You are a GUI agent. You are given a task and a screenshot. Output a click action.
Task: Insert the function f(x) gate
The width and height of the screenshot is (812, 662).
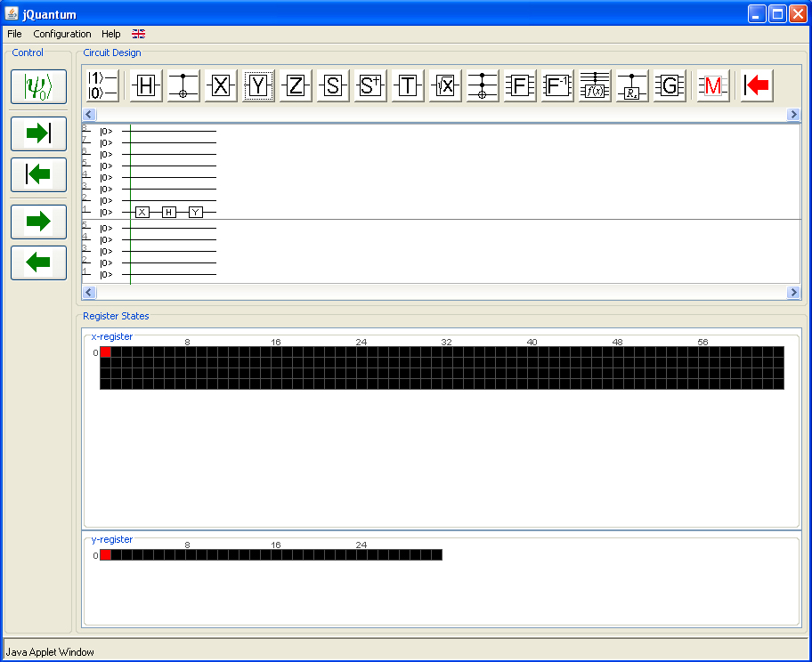click(x=595, y=85)
